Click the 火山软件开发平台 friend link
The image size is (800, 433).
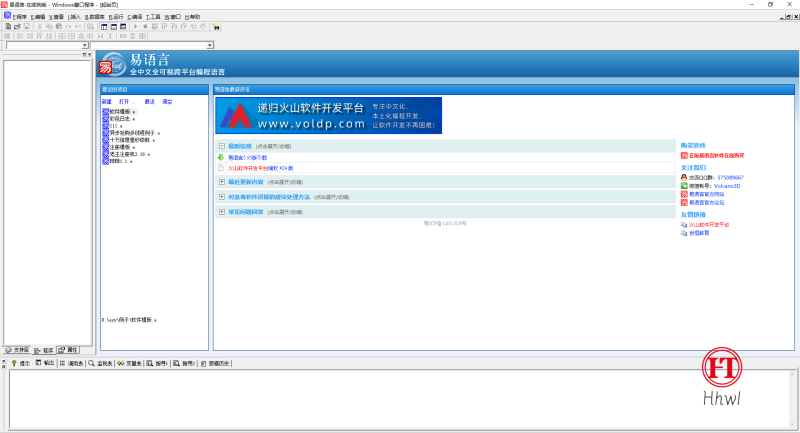pyautogui.click(x=708, y=224)
